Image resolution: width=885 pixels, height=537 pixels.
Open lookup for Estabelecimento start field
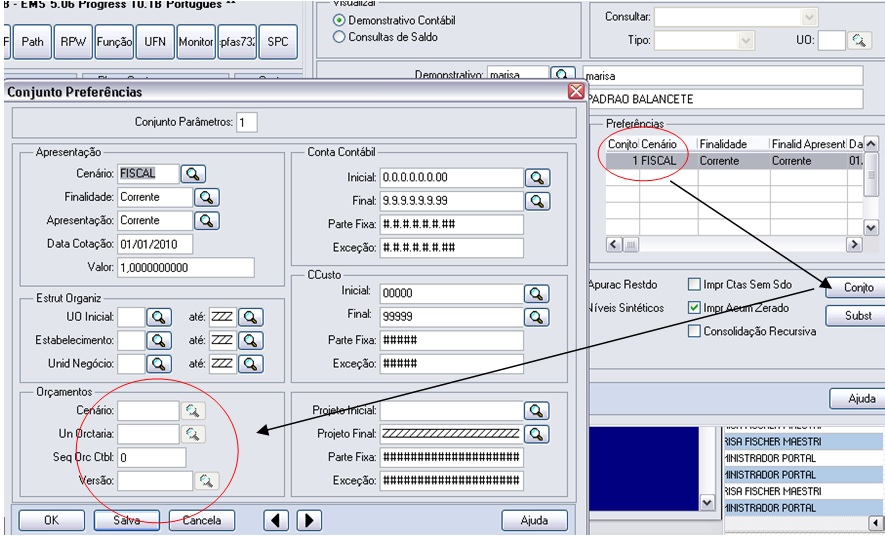point(159,340)
